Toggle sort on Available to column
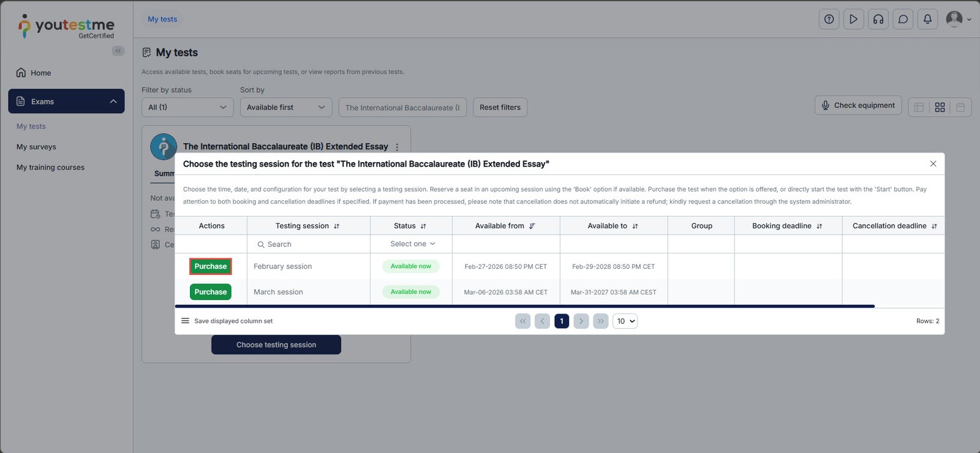Viewport: 980px width, 453px height. point(635,226)
